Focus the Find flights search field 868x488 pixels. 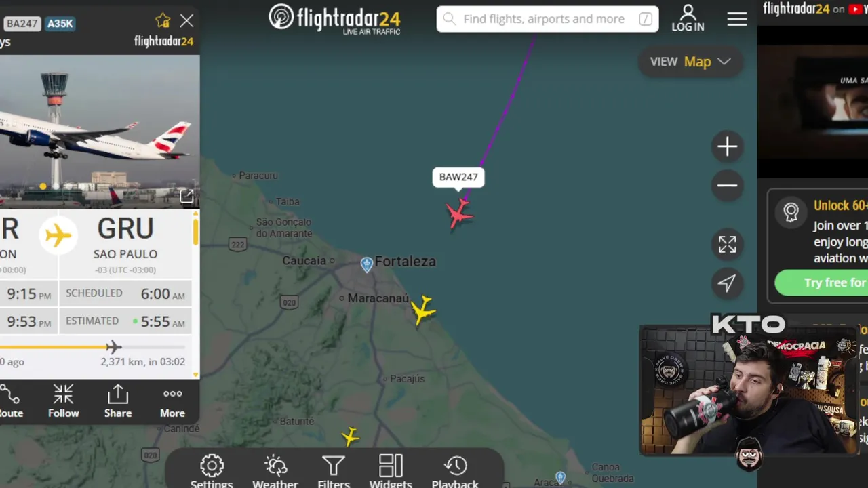point(547,19)
